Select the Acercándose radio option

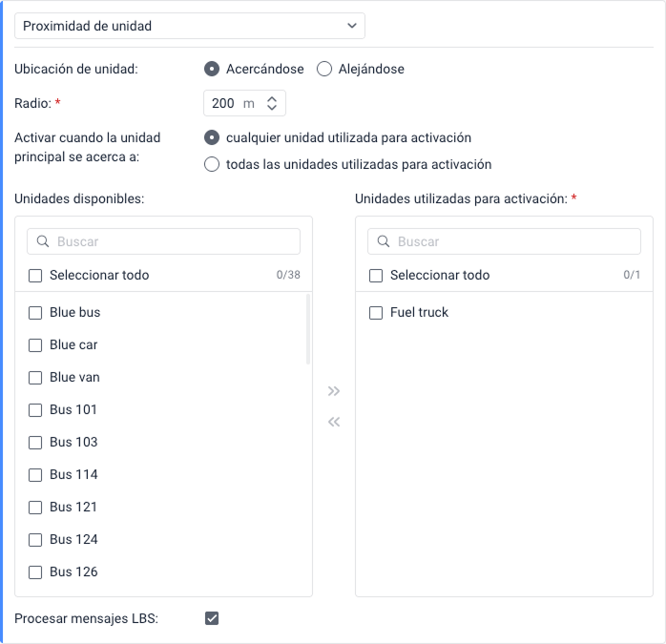click(x=212, y=69)
